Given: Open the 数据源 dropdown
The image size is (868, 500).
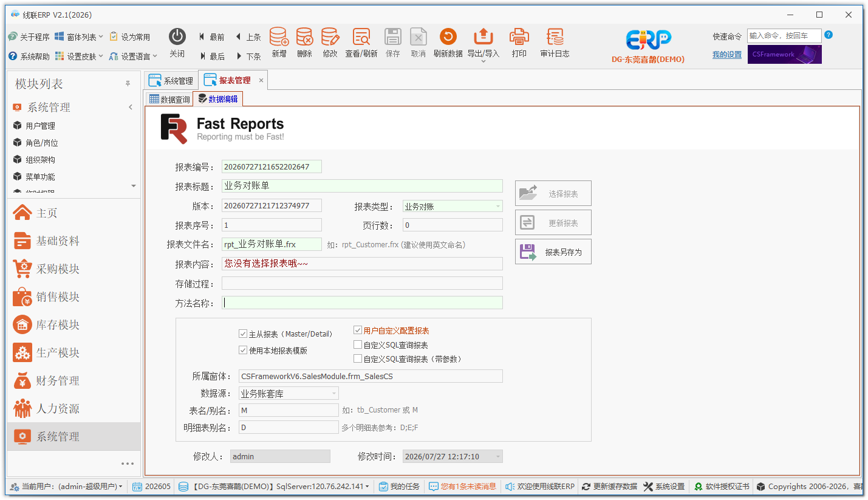Looking at the screenshot, I should pos(334,393).
